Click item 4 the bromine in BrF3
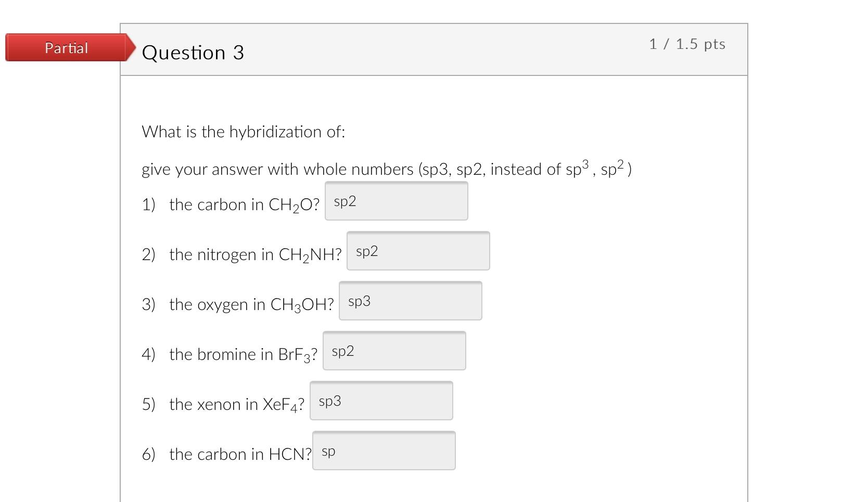Viewport: 868px width, 502px height. pos(230,354)
